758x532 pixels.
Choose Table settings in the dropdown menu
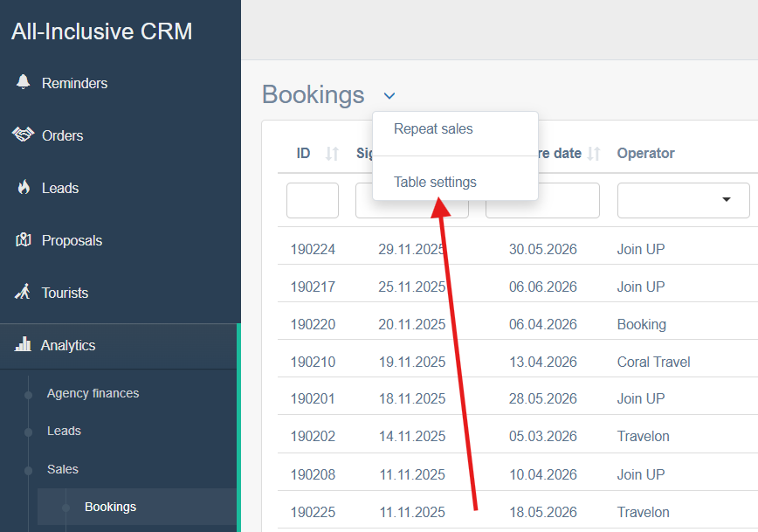tap(435, 183)
